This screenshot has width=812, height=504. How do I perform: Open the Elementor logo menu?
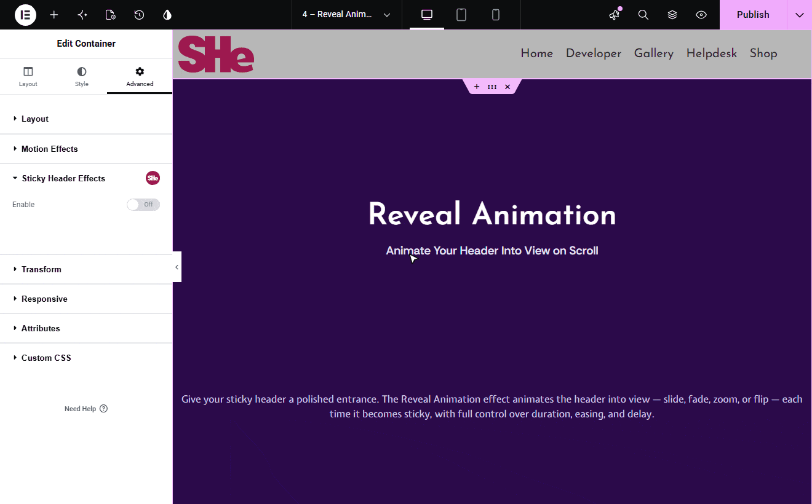25,15
